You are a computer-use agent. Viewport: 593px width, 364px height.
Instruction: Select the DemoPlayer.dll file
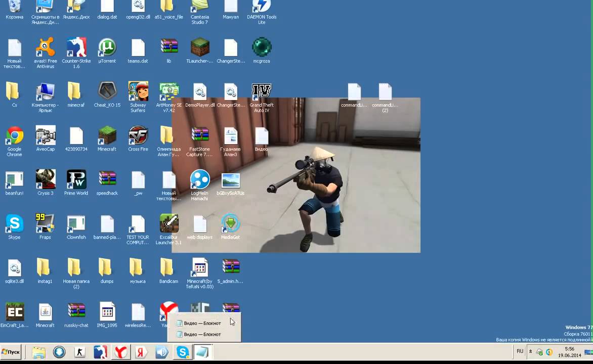pos(200,93)
